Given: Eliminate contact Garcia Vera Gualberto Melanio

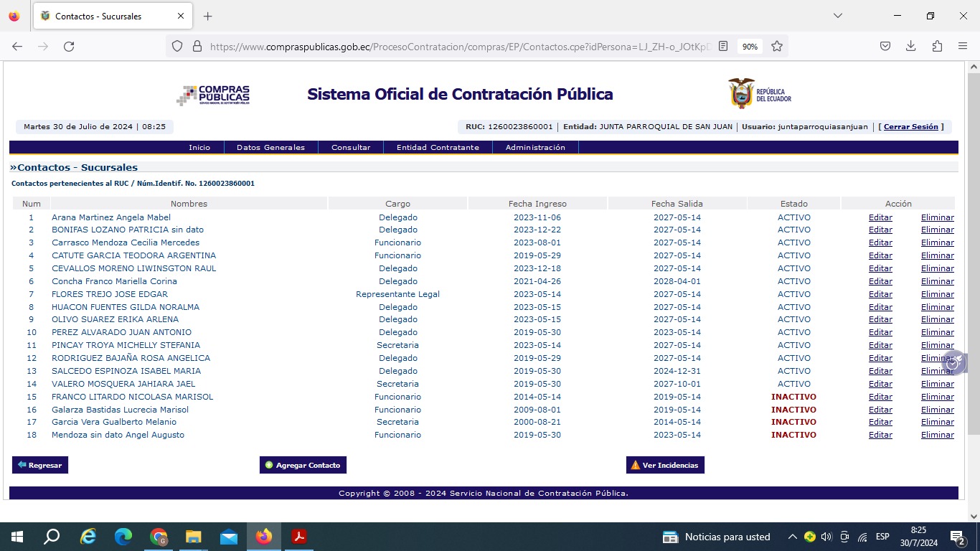Looking at the screenshot, I should click(937, 422).
